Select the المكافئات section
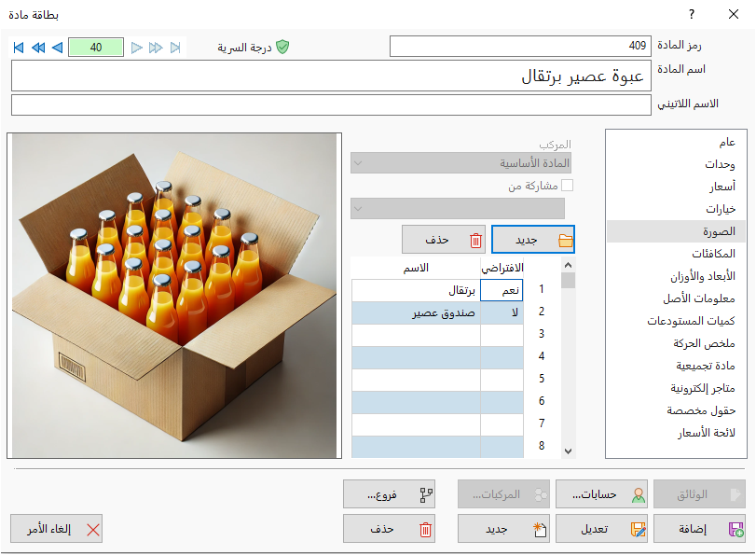 [677, 254]
